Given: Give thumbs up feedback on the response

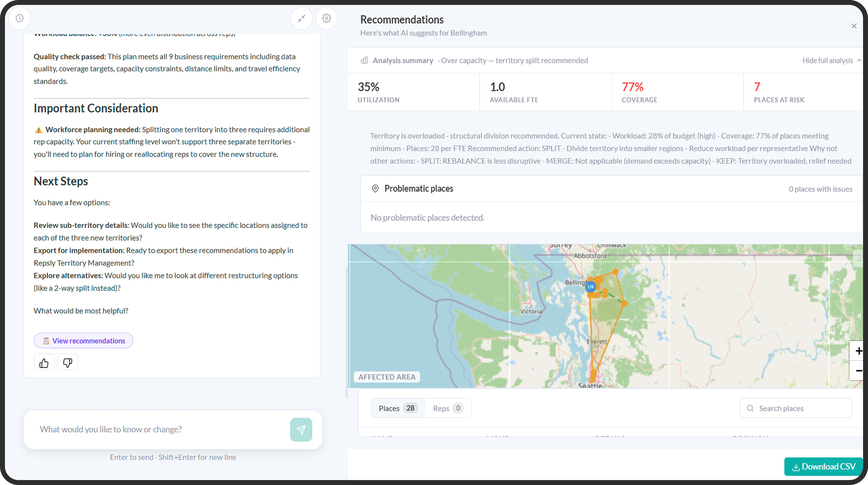Looking at the screenshot, I should tap(44, 362).
